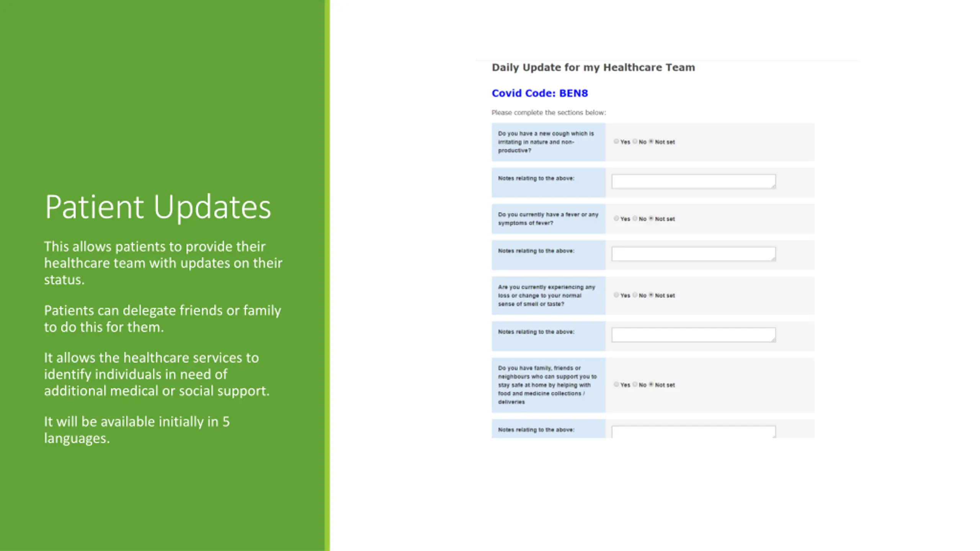This screenshot has height=551, width=980.
Task: Choose Not set for the new cough question
Action: (651, 142)
